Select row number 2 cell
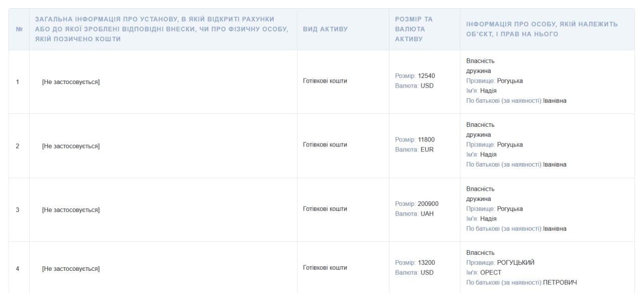 [18, 146]
